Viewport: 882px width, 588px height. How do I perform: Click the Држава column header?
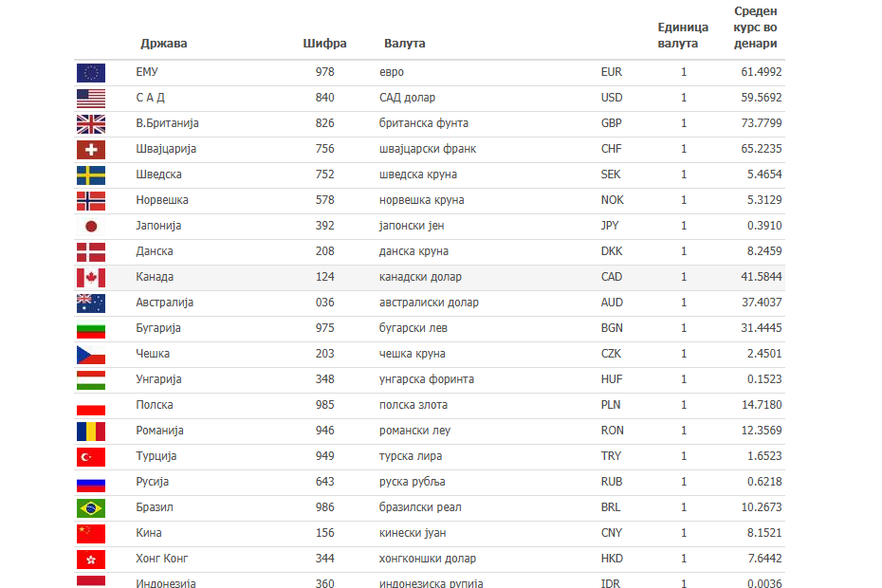164,44
